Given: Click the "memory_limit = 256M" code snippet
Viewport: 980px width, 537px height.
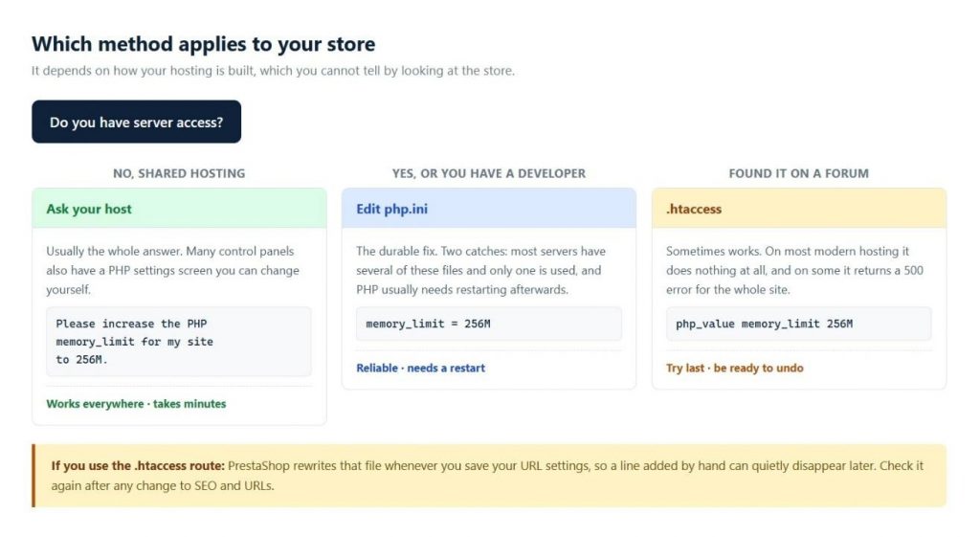Looking at the screenshot, I should coord(489,324).
